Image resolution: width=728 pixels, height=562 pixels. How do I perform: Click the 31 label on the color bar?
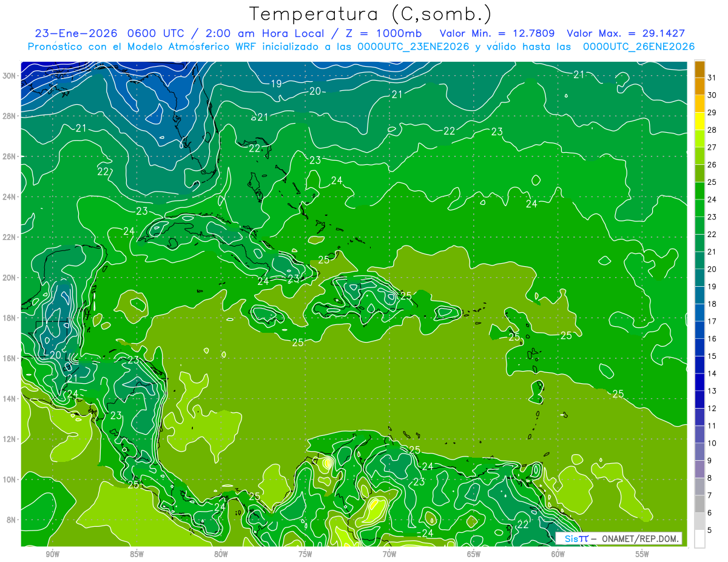click(712, 78)
